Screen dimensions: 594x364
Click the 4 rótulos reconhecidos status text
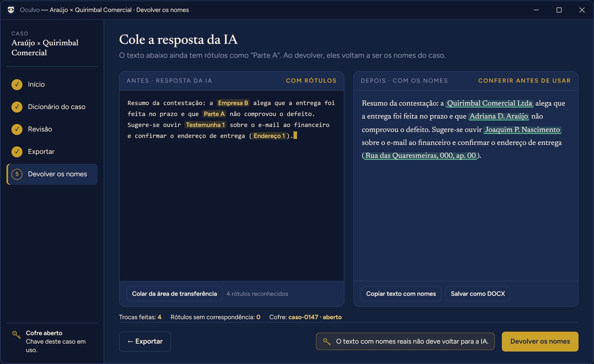(x=257, y=294)
